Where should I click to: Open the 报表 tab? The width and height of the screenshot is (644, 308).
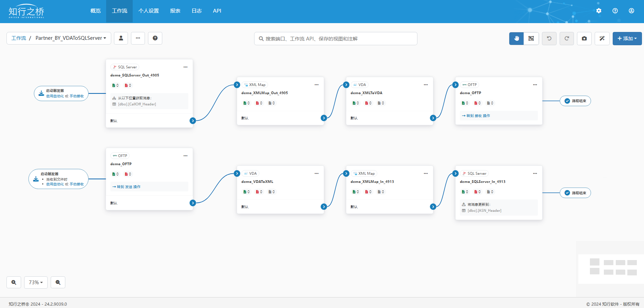click(175, 11)
